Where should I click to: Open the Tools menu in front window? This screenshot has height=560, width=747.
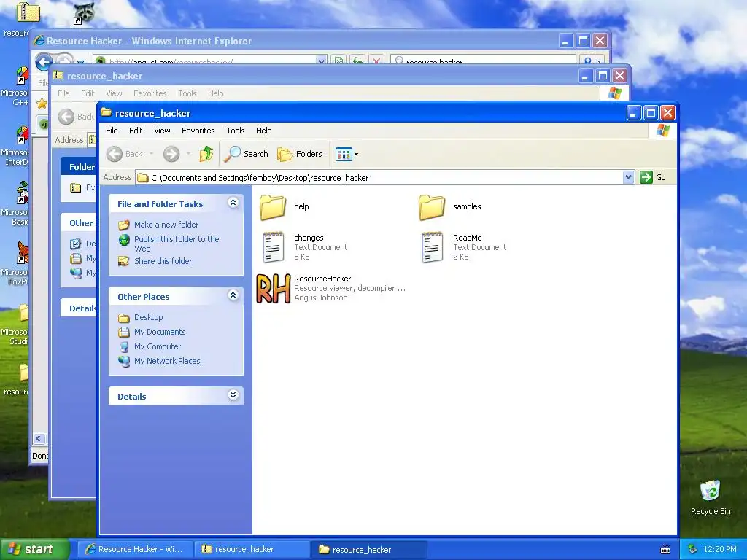click(x=236, y=131)
